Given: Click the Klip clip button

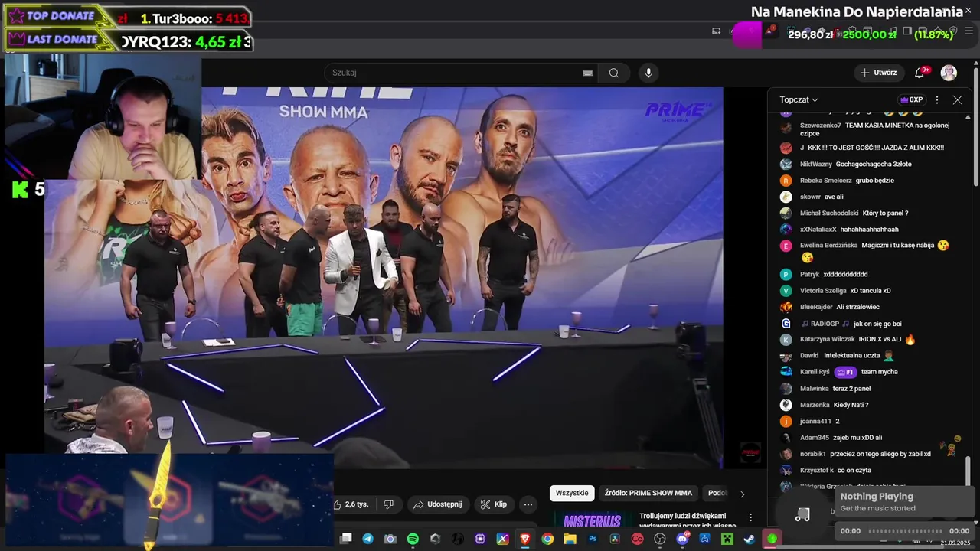Looking at the screenshot, I should 494,504.
